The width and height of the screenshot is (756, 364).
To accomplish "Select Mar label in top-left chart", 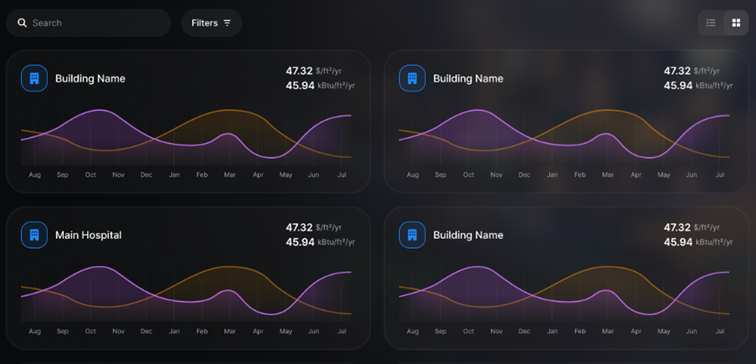I will pos(230,175).
